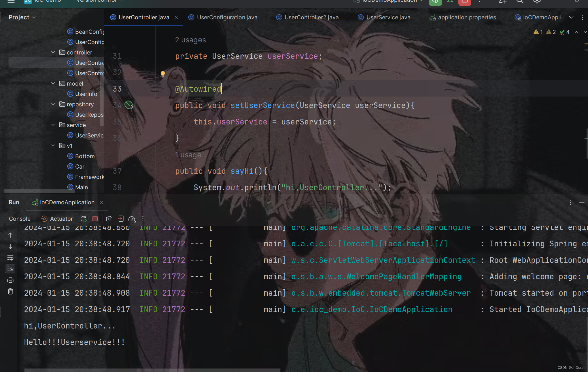Collapse the model folder
The image size is (588, 372).
(53, 83)
